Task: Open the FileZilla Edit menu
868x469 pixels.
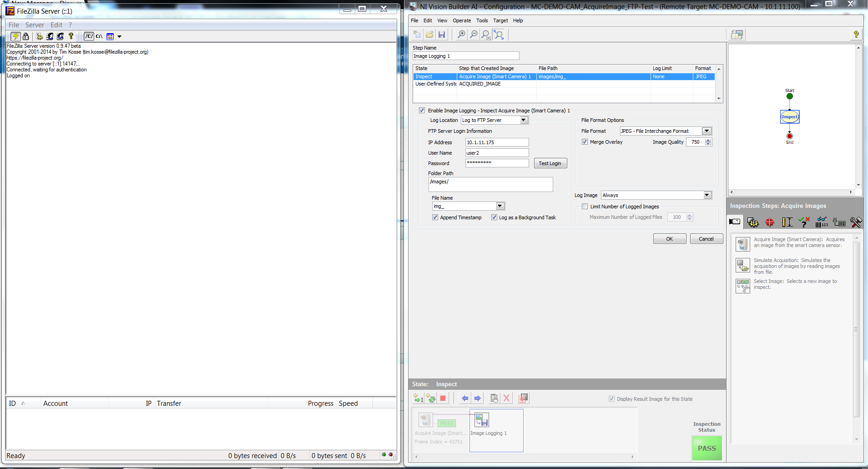Action: point(56,25)
